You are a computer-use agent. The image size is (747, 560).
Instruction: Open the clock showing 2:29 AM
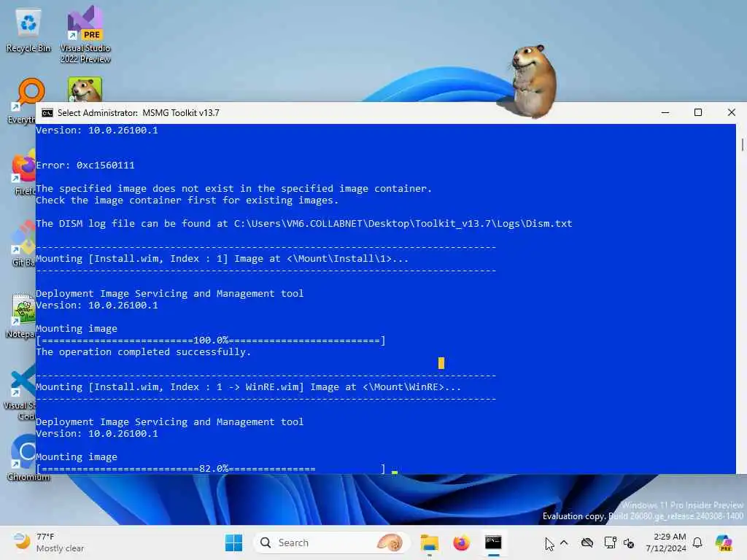pyautogui.click(x=666, y=542)
